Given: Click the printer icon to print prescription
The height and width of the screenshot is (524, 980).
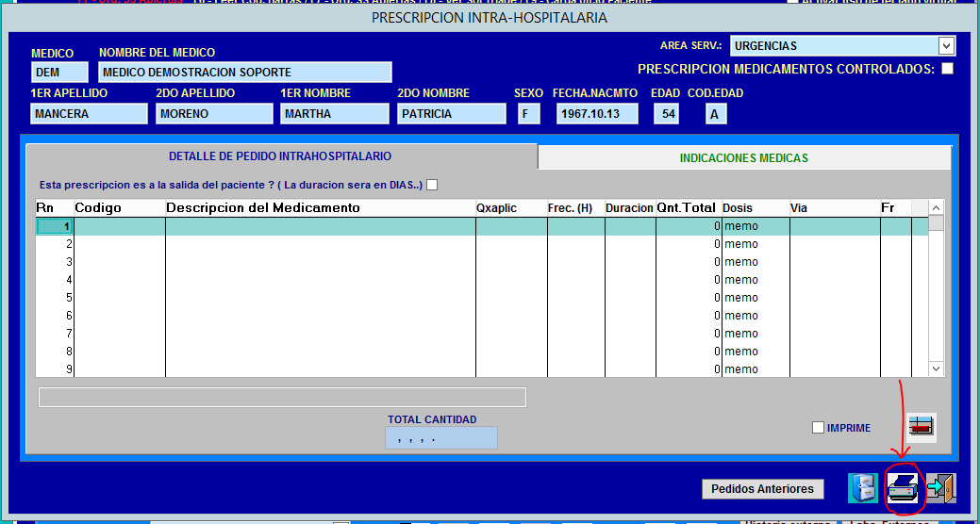Looking at the screenshot, I should (x=903, y=488).
